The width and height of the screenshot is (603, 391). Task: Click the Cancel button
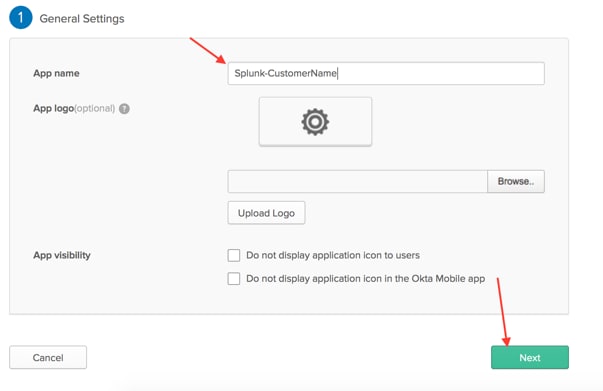coord(48,358)
